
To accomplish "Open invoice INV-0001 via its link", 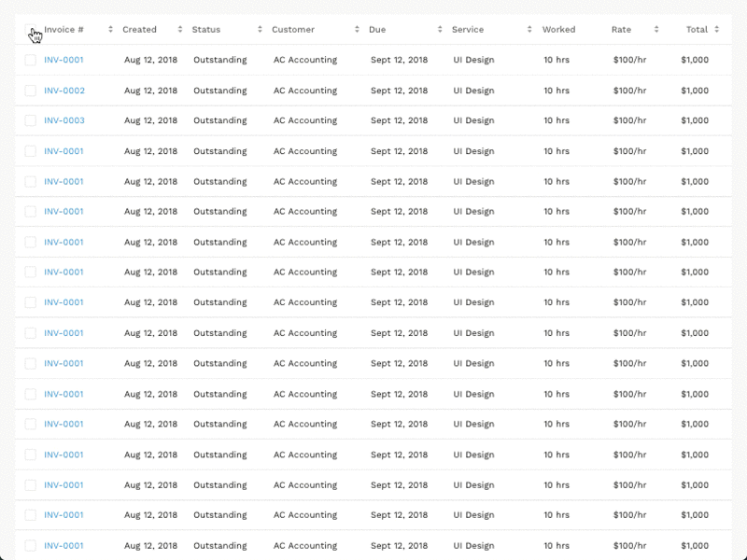I will pyautogui.click(x=63, y=60).
